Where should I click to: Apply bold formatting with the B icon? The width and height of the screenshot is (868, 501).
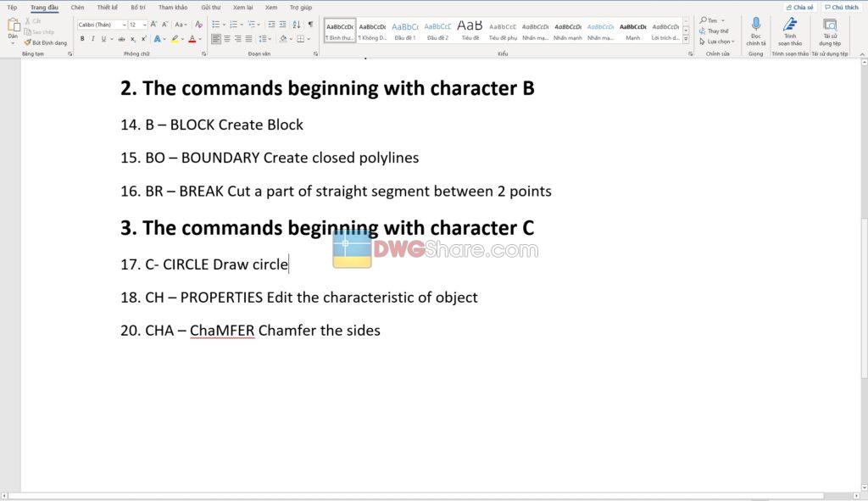tap(82, 38)
